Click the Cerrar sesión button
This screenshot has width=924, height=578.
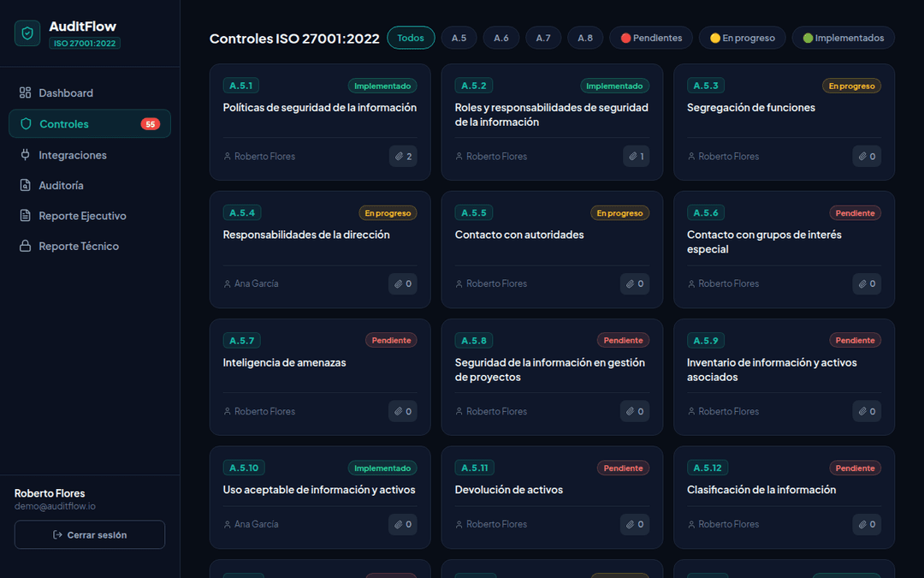coord(90,534)
